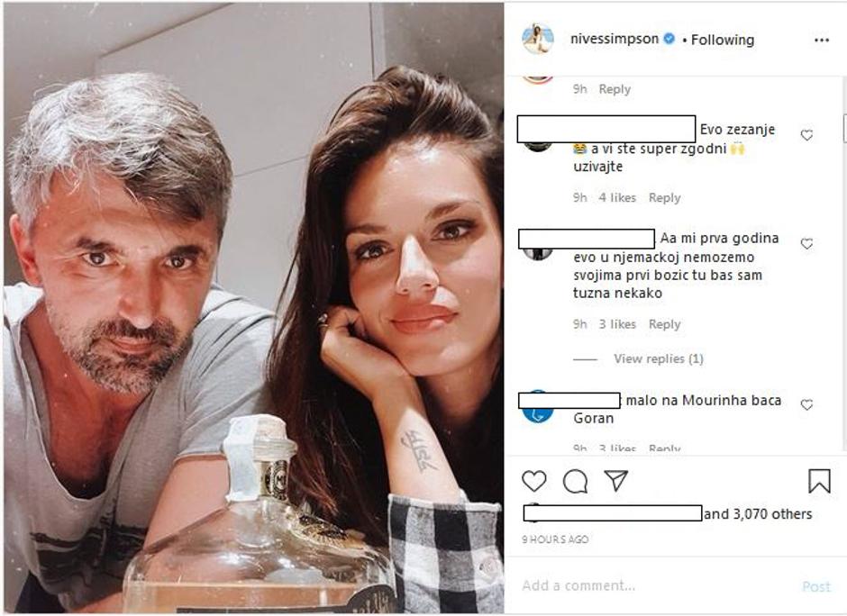Open avatar of the Mourinho commenter
Image resolution: width=847 pixels, height=616 pixels.
click(x=539, y=407)
